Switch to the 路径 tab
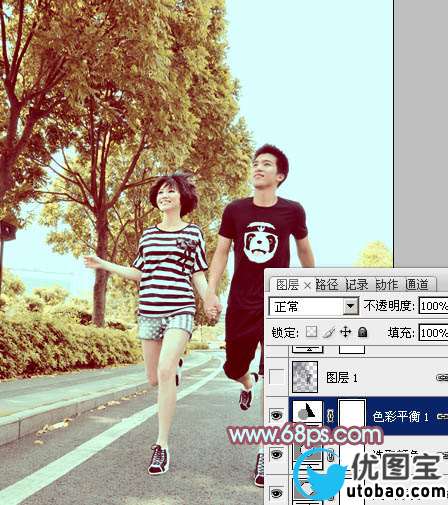 327,284
